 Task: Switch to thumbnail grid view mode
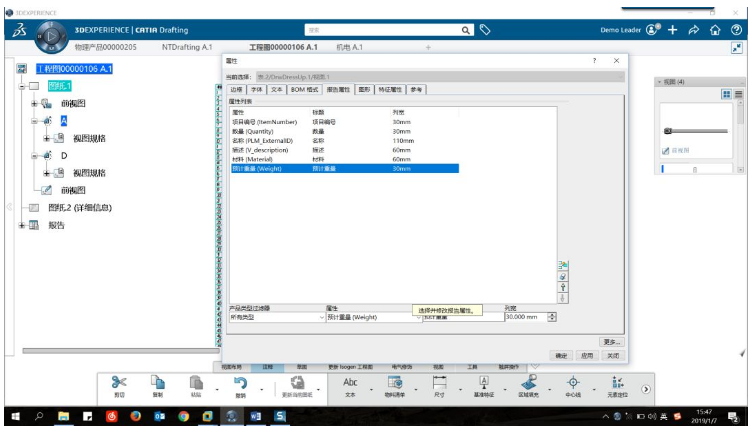727,94
